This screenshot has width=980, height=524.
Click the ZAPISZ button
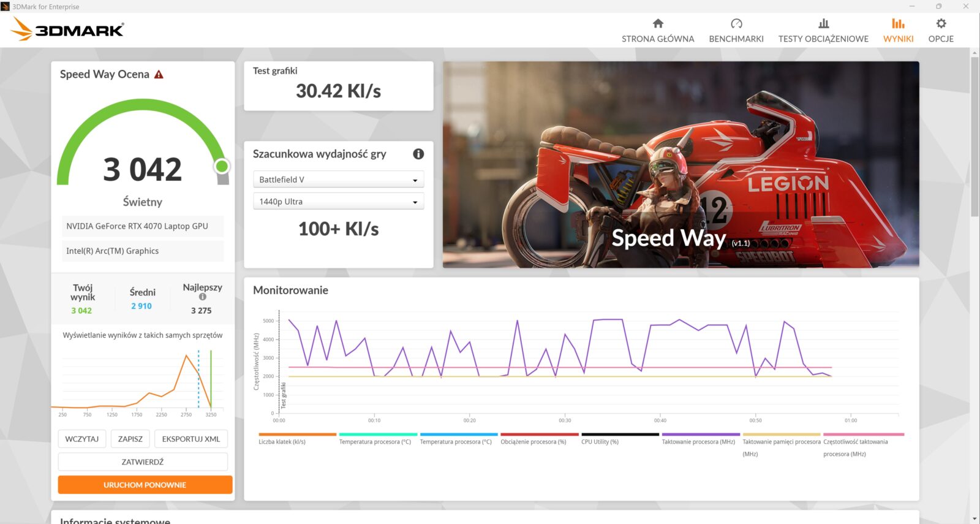click(x=130, y=439)
